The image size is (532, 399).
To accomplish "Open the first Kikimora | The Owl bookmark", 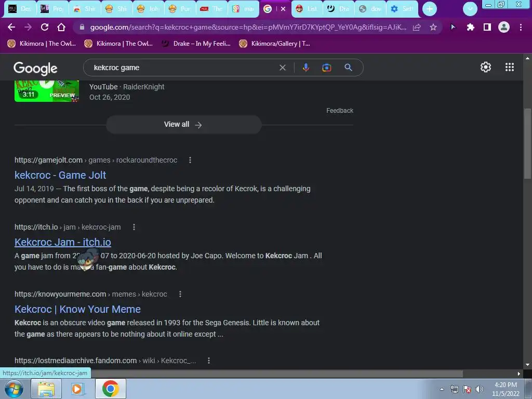I will coord(42,44).
